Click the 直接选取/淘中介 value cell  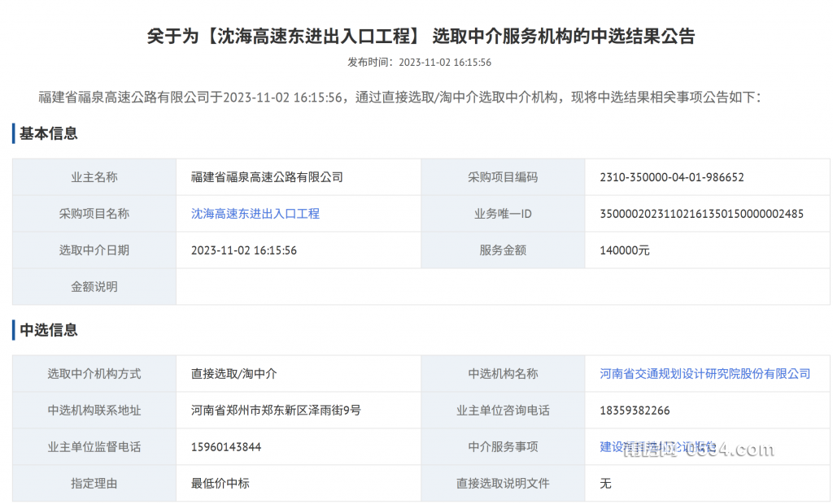[299, 374]
